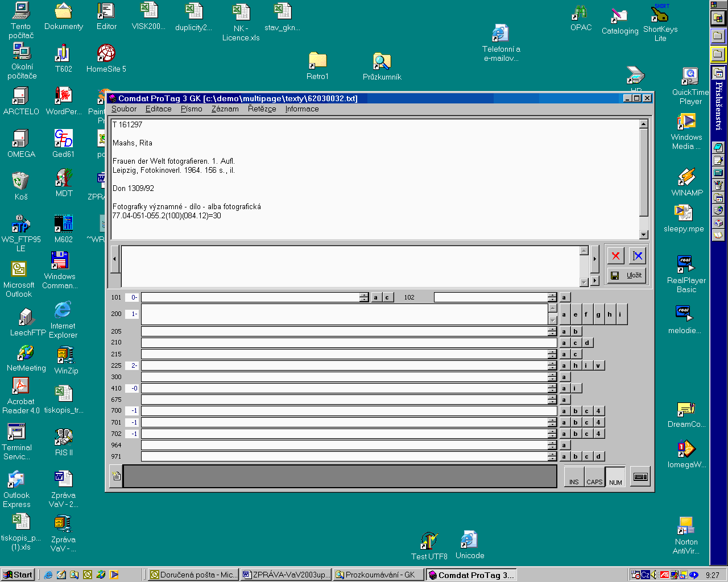Click the spinner arrows on field 101
Image resolution: width=728 pixels, height=582 pixels.
coord(364,297)
